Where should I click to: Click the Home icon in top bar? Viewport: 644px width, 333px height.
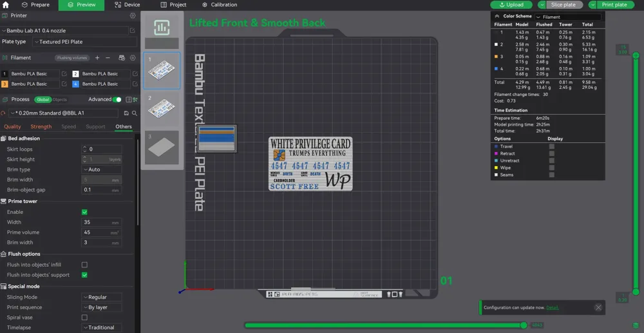coord(6,5)
